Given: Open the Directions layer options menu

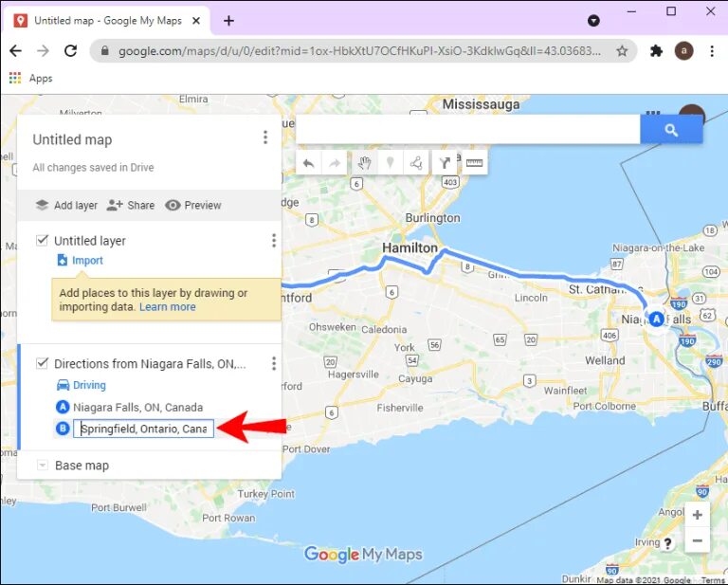Looking at the screenshot, I should tap(274, 363).
